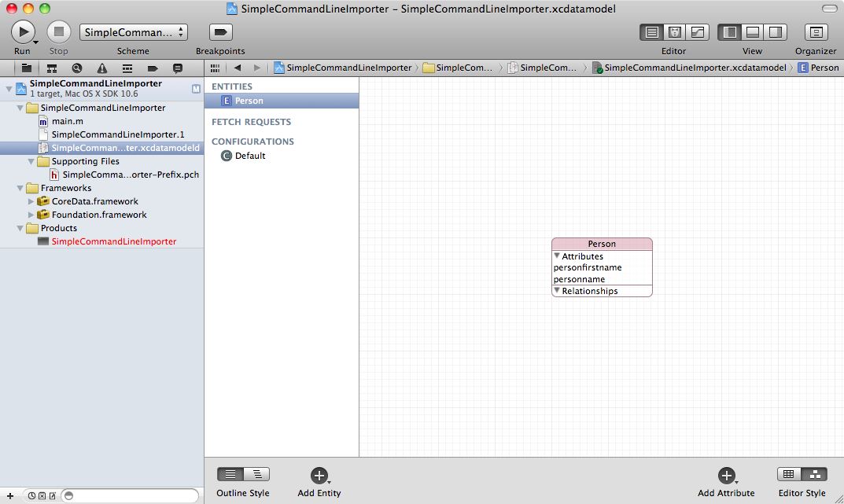The width and height of the screenshot is (844, 504).
Task: Collapse Attributes section in Person entity box
Action: [557, 256]
